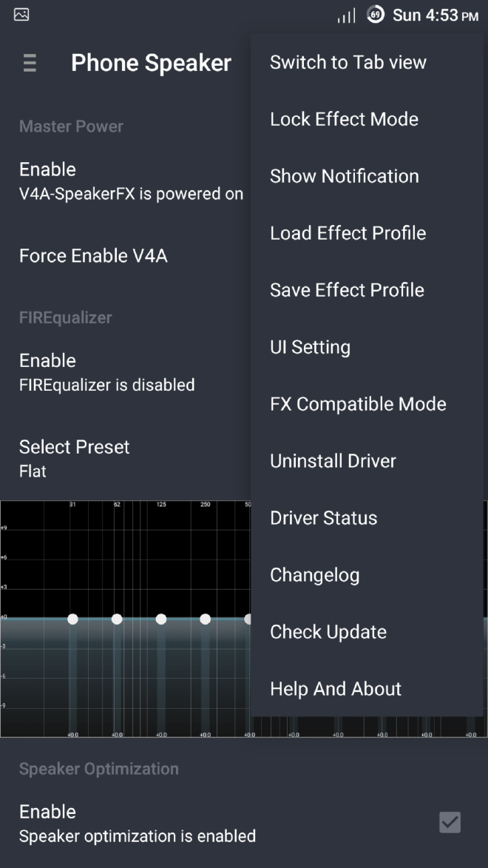This screenshot has height=868, width=488.
Task: Open UI Setting from the menu
Action: (x=311, y=346)
